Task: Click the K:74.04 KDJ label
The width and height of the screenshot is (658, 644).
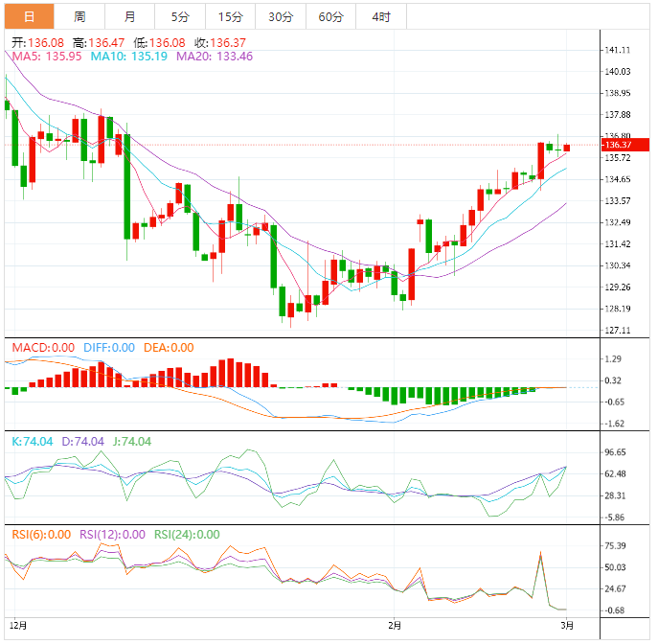Action: 33,442
